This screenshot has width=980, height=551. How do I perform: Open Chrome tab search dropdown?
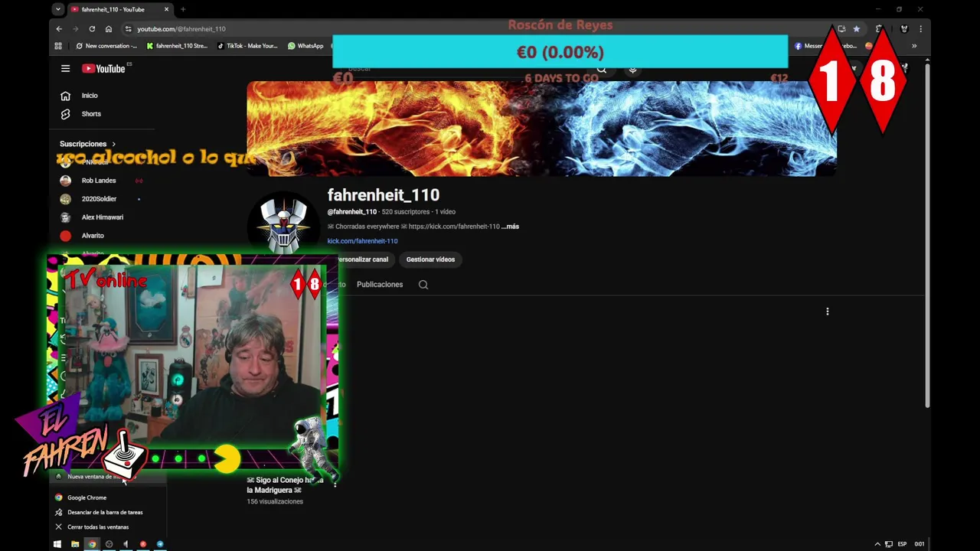tap(58, 9)
